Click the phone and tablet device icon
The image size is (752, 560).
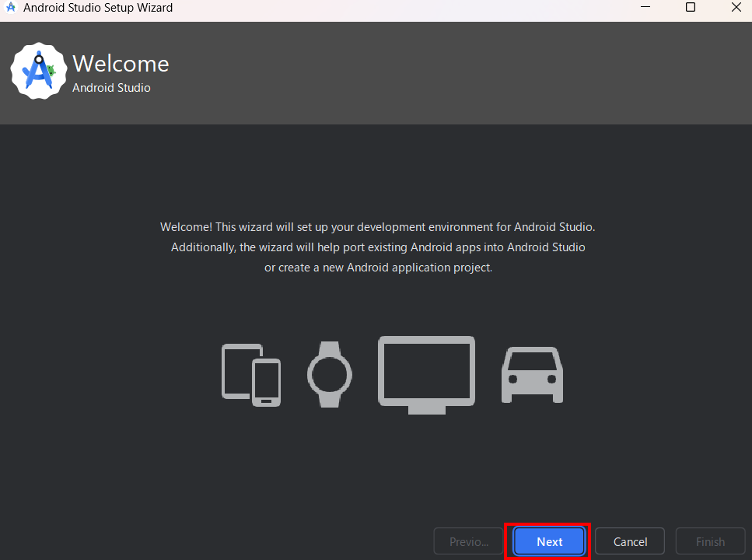(x=250, y=374)
